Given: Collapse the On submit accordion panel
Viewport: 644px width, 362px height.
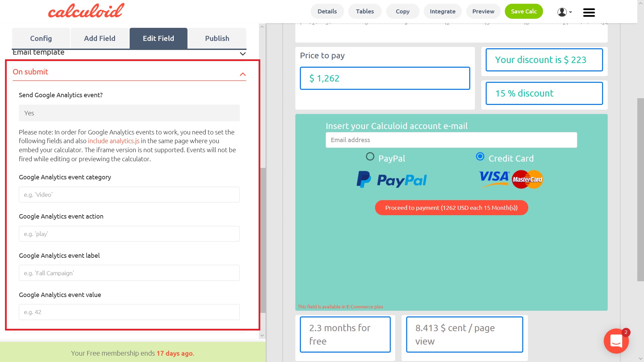Looking at the screenshot, I should click(243, 73).
